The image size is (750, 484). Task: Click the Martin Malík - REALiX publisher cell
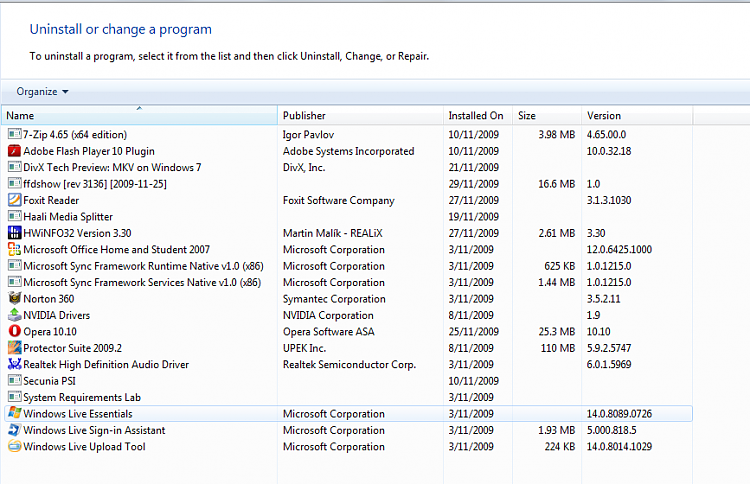pyautogui.click(x=332, y=233)
